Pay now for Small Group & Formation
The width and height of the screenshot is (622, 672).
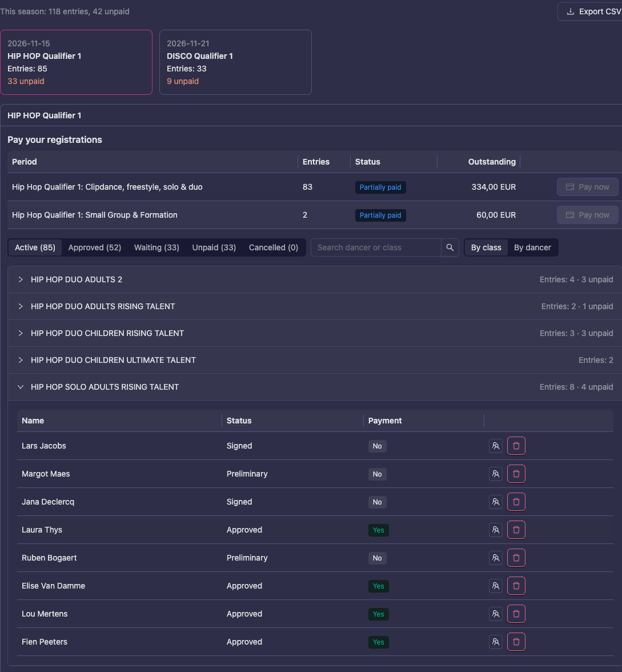587,215
